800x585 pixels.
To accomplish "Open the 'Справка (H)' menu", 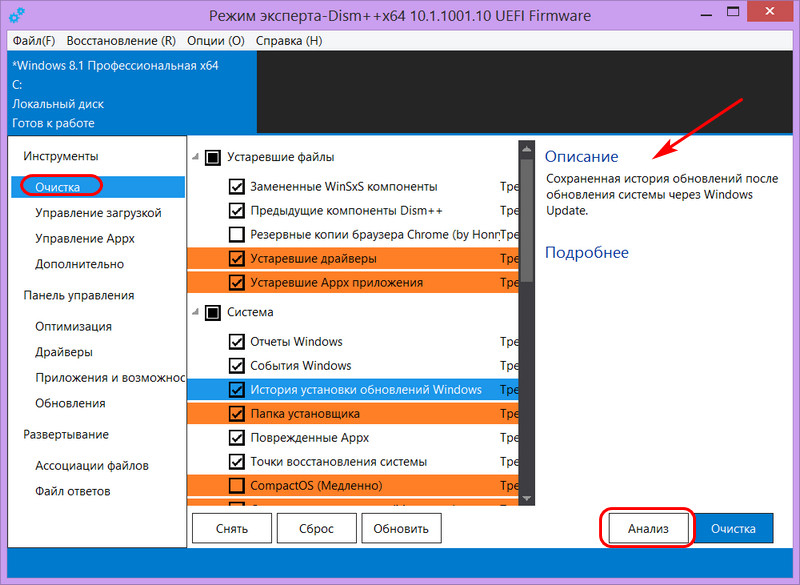I will pos(289,41).
